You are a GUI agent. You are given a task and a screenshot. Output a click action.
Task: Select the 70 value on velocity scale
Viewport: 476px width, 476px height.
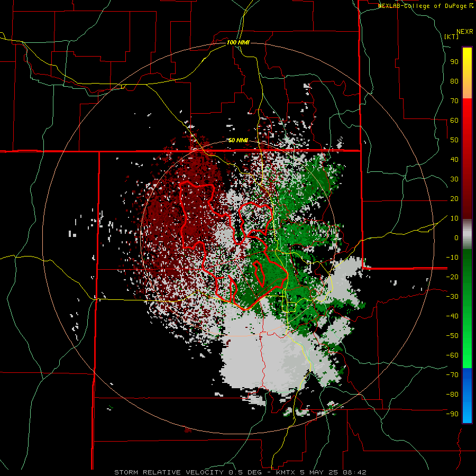[x=454, y=101]
